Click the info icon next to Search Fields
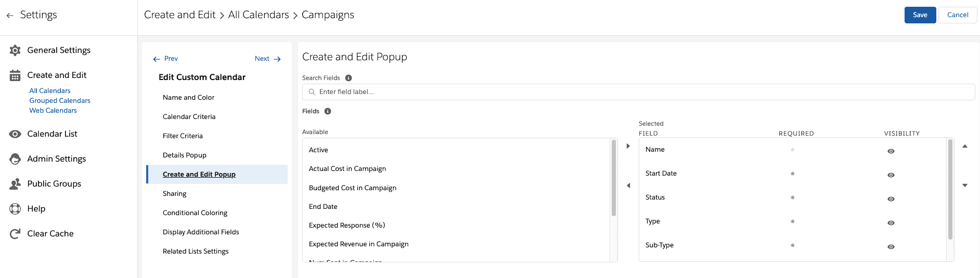The height and width of the screenshot is (278, 980). pyautogui.click(x=349, y=78)
